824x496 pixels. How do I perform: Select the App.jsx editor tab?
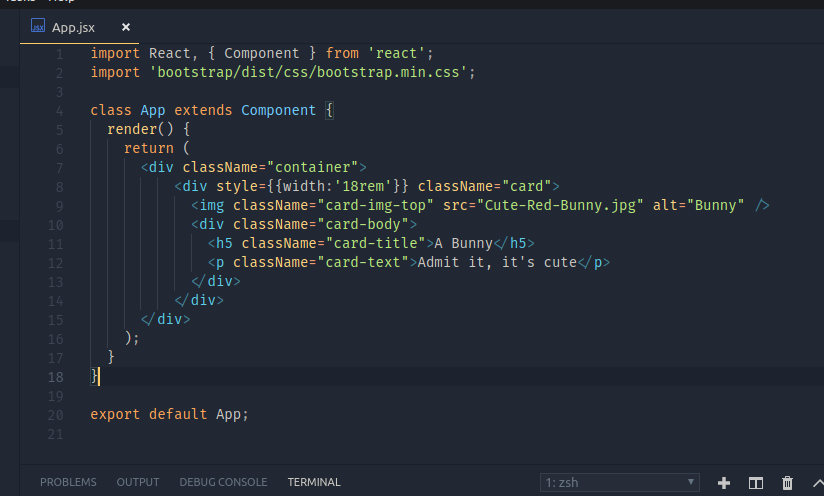pos(80,27)
